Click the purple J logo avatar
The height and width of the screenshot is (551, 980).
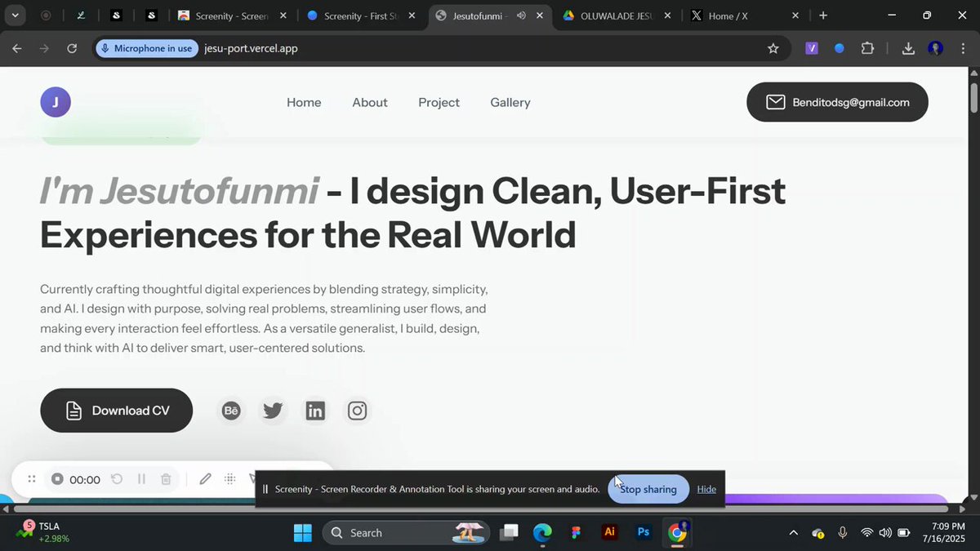(x=56, y=102)
